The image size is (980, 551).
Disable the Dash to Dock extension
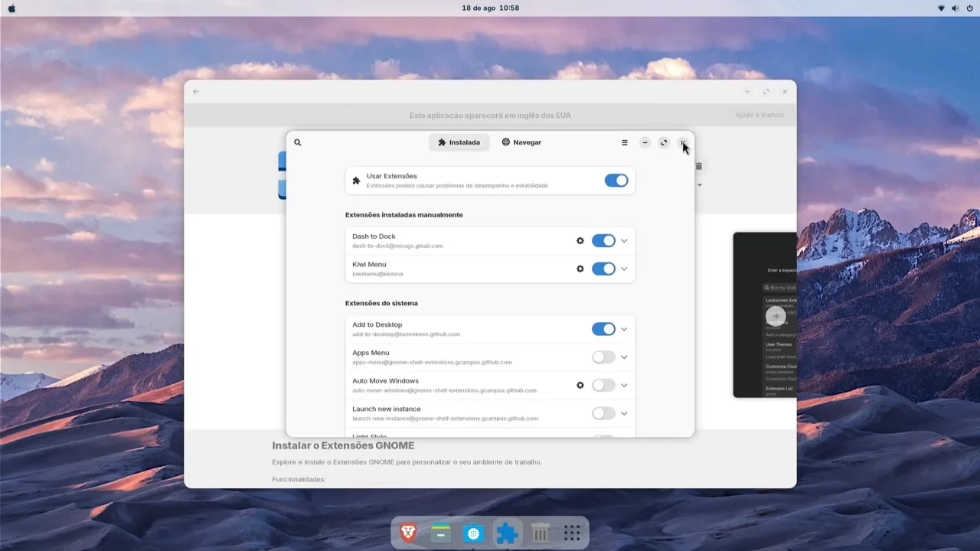[x=603, y=241]
